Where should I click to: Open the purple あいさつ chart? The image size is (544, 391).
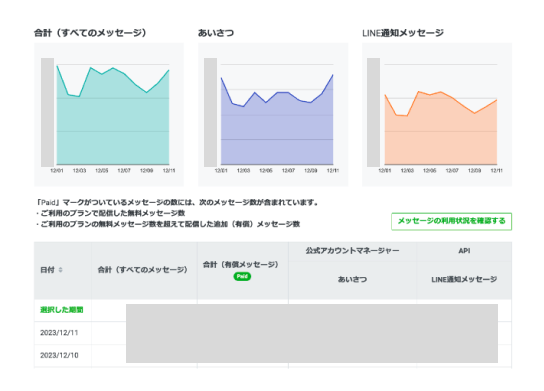[273, 114]
